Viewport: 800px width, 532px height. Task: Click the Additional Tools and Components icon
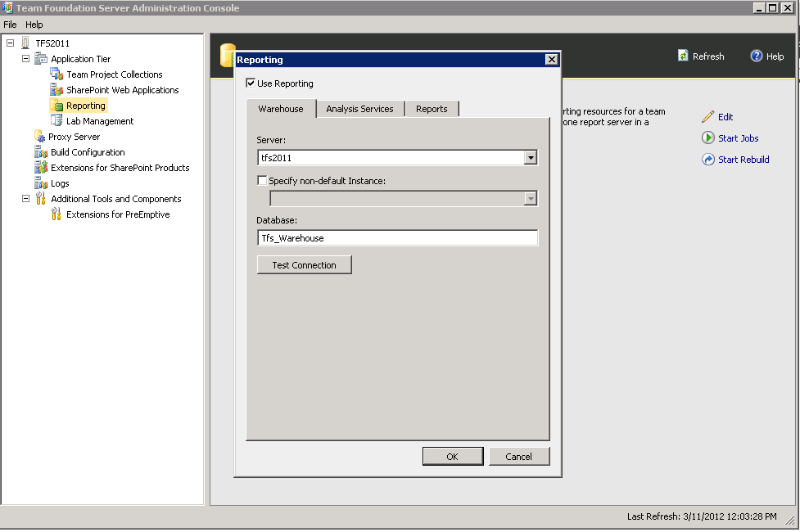tap(41, 198)
